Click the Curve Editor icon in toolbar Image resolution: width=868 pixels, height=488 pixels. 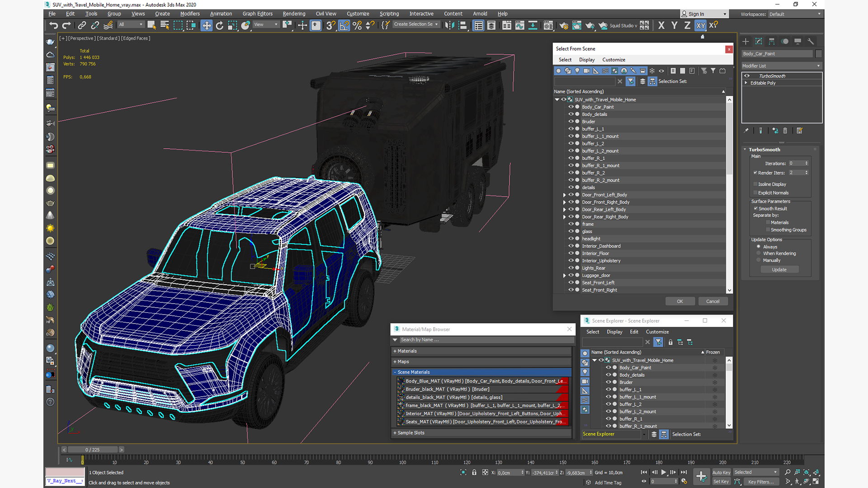pyautogui.click(x=520, y=25)
